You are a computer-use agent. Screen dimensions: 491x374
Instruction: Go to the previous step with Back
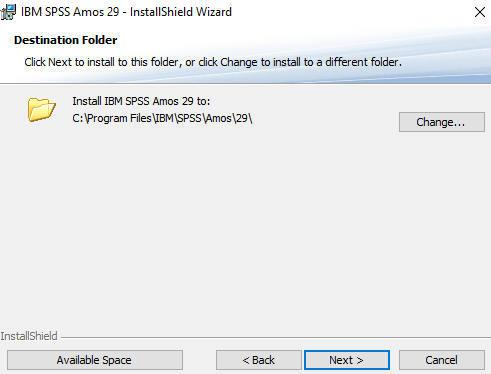click(259, 360)
